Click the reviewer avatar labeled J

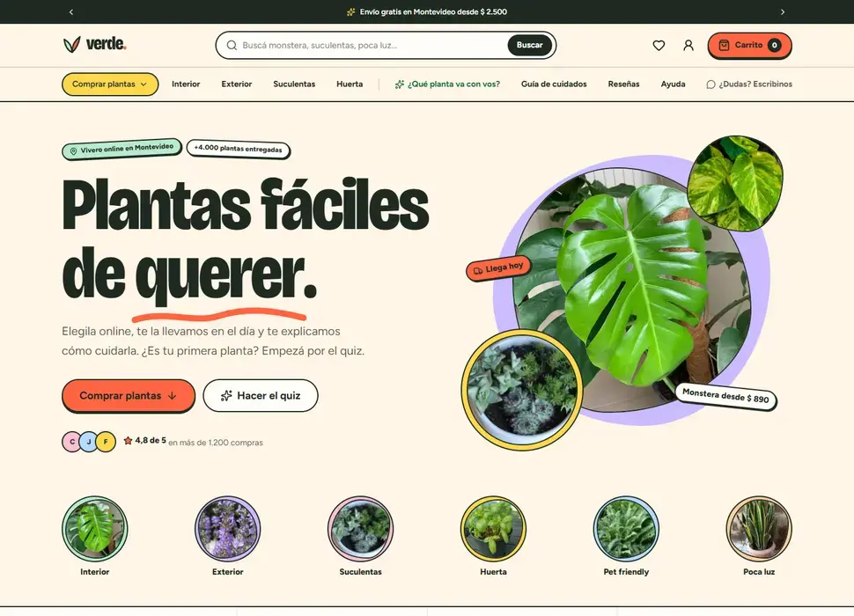(89, 442)
